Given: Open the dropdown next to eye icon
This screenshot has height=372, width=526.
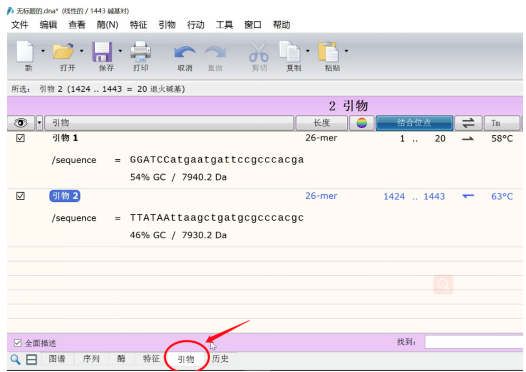Looking at the screenshot, I should [x=39, y=123].
